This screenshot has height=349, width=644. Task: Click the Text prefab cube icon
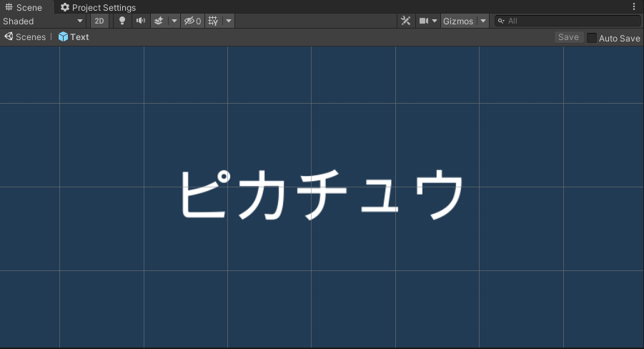[63, 37]
